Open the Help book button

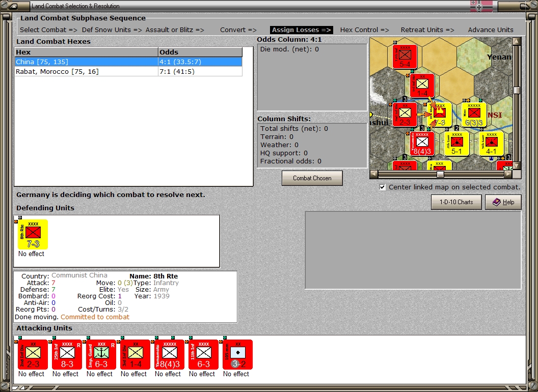(503, 202)
